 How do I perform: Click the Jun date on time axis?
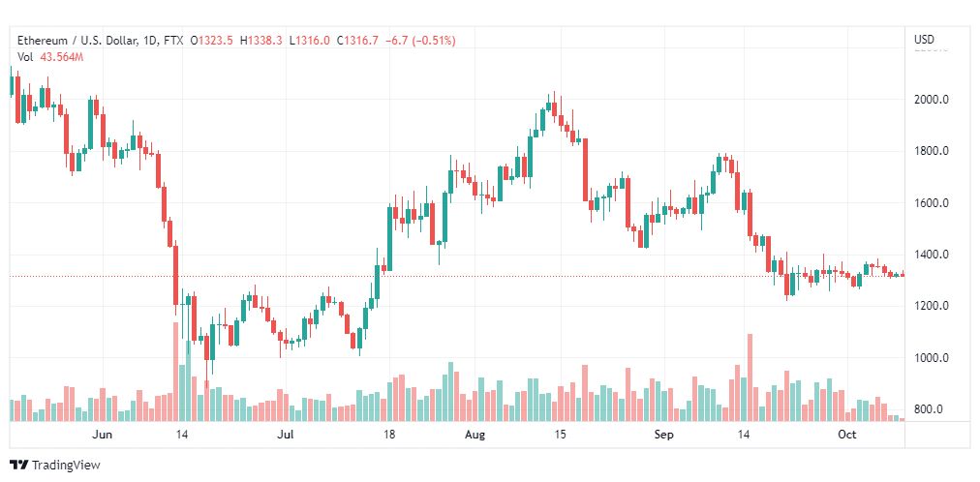tap(102, 435)
